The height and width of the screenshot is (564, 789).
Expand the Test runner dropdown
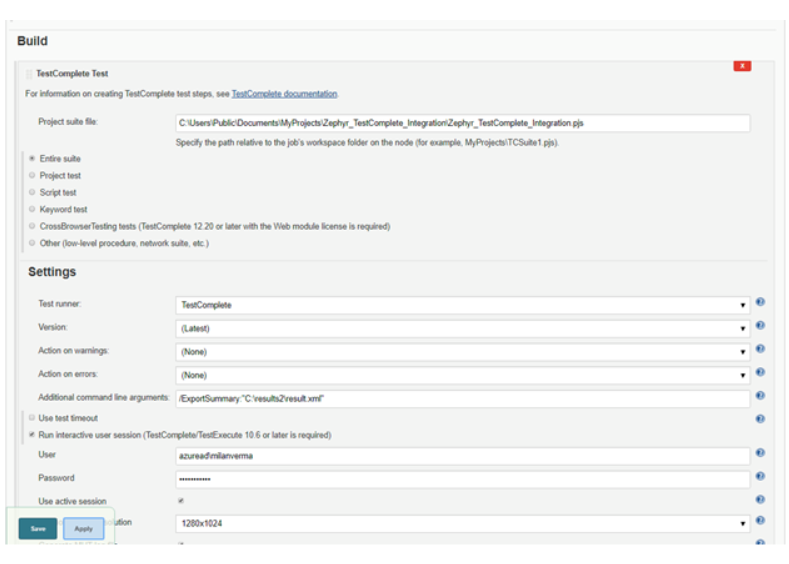[x=462, y=304]
